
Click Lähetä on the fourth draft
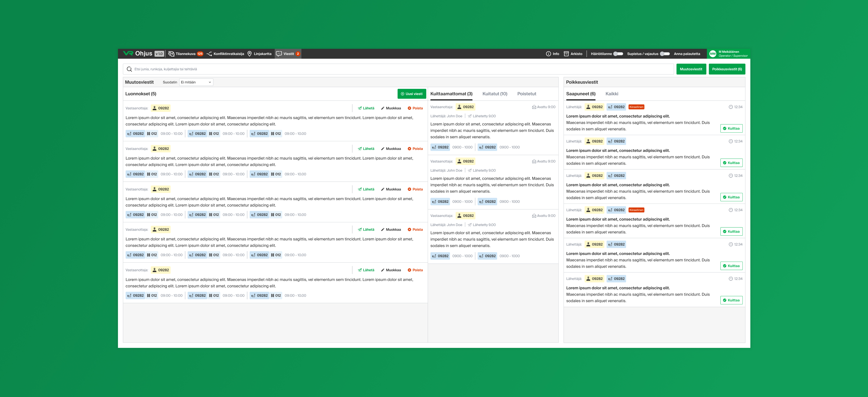click(x=366, y=230)
